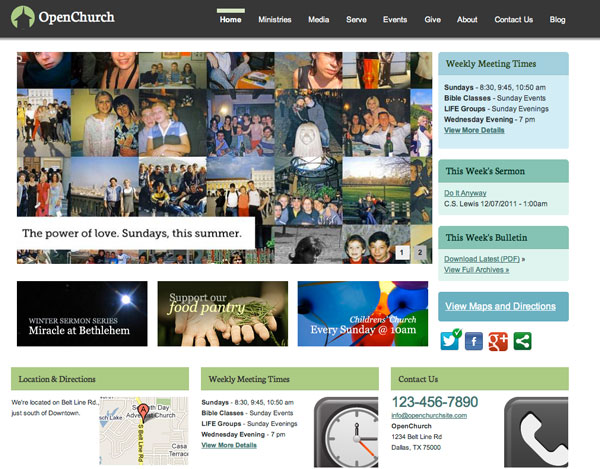Click the This Week's Bulletin heading
This screenshot has height=469, width=600.
pos(486,238)
